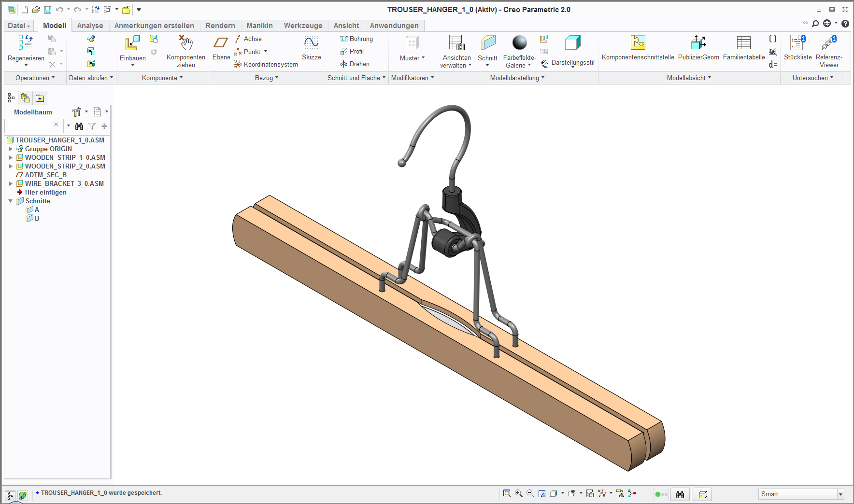Open the Bezug group label

267,78
